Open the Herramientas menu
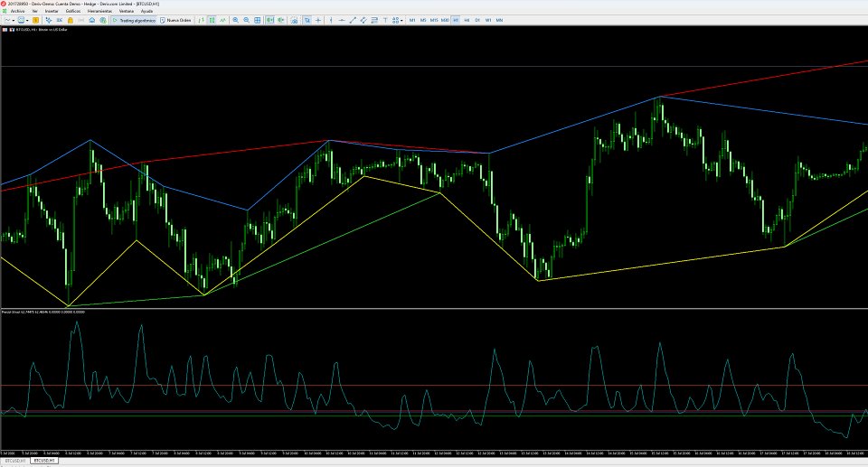The width and height of the screenshot is (868, 467). [99, 11]
